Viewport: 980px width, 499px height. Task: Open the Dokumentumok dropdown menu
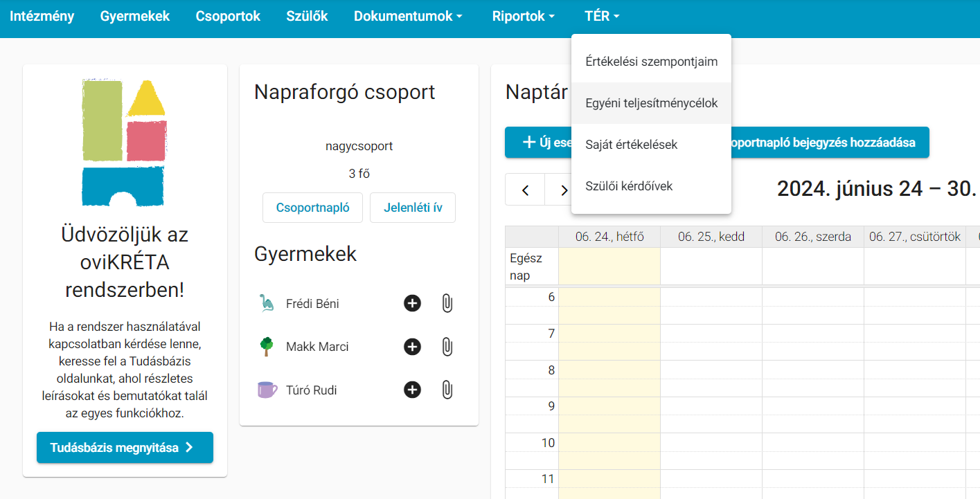pos(408,17)
